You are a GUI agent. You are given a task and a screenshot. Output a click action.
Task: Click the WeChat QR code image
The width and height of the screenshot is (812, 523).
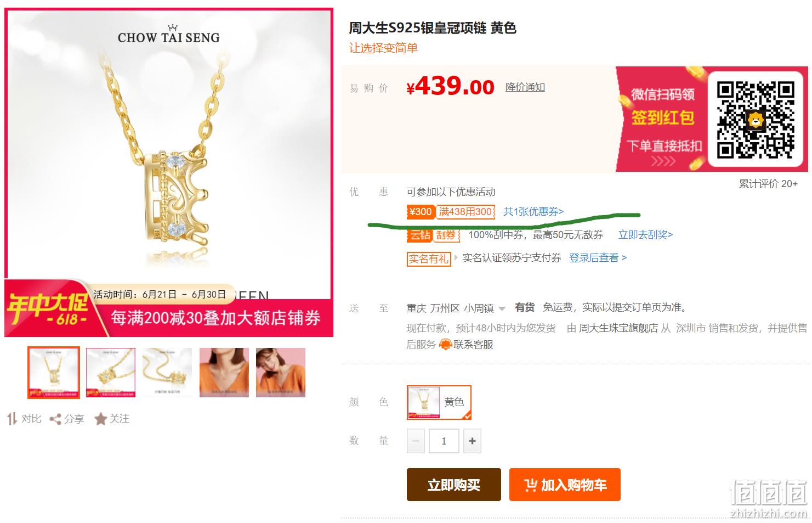[x=756, y=119]
